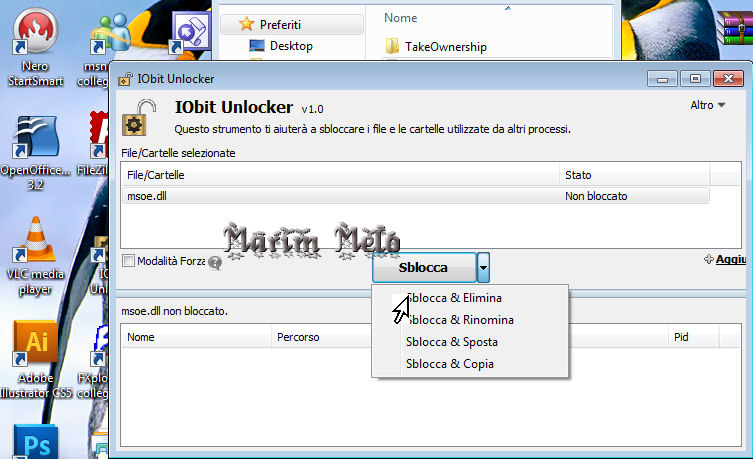
Task: Click the Non bloccato status cell
Action: tap(596, 196)
